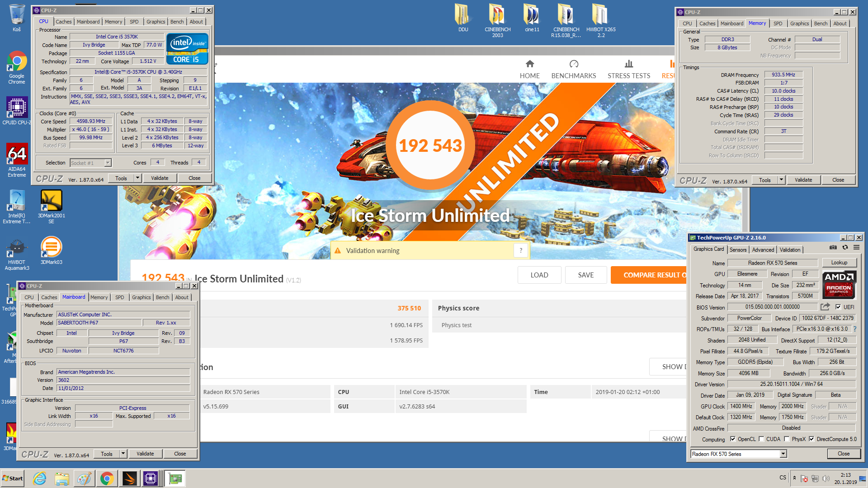The image size is (868, 488).
Task: Open Tools dropdown arrow in CPU-Z Mainboard window
Action: tap(123, 454)
